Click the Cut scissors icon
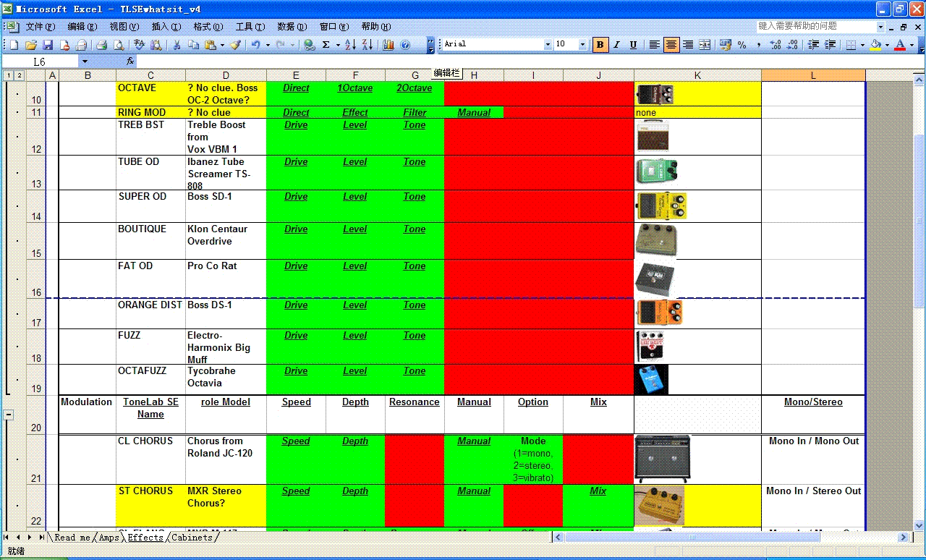 tap(177, 45)
